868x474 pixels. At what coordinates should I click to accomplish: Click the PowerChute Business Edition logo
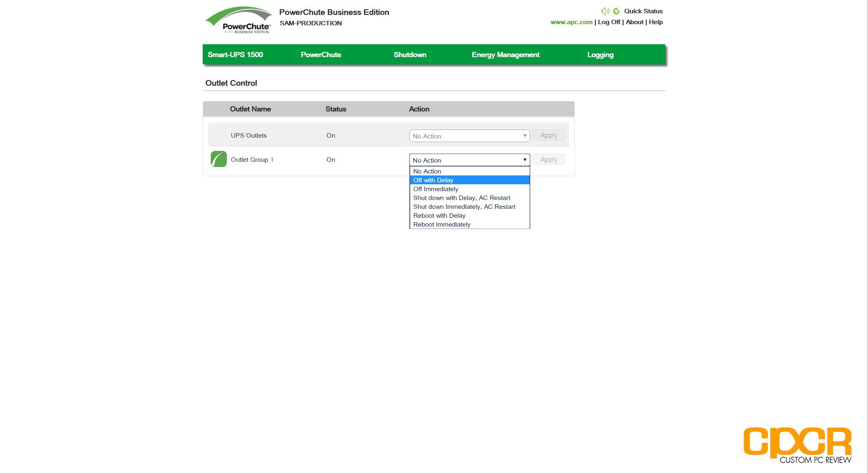[239, 20]
